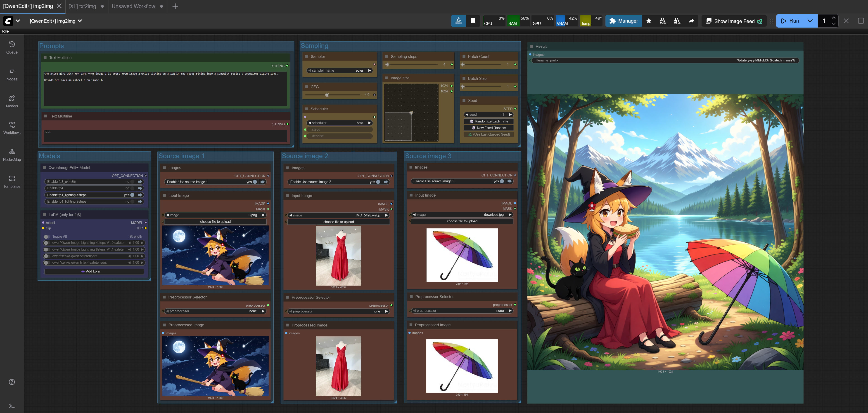Open the Workflows sidebar panel
The height and width of the screenshot is (413, 868).
(x=12, y=128)
